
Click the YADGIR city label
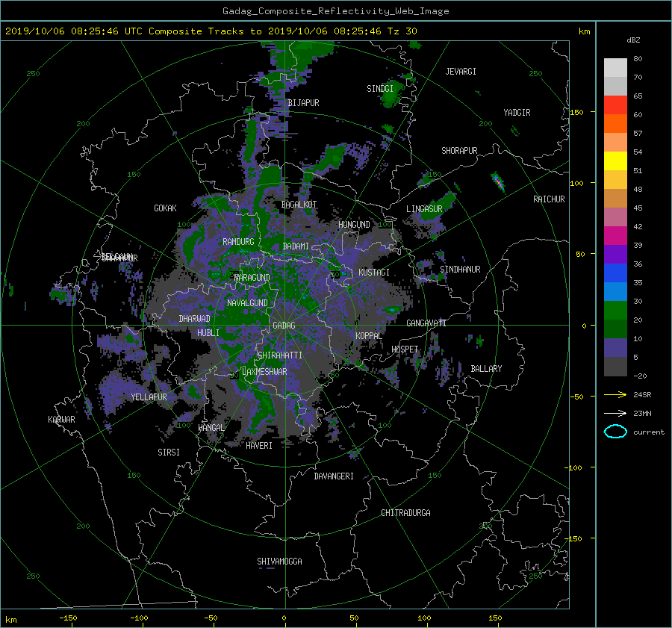coord(517,113)
